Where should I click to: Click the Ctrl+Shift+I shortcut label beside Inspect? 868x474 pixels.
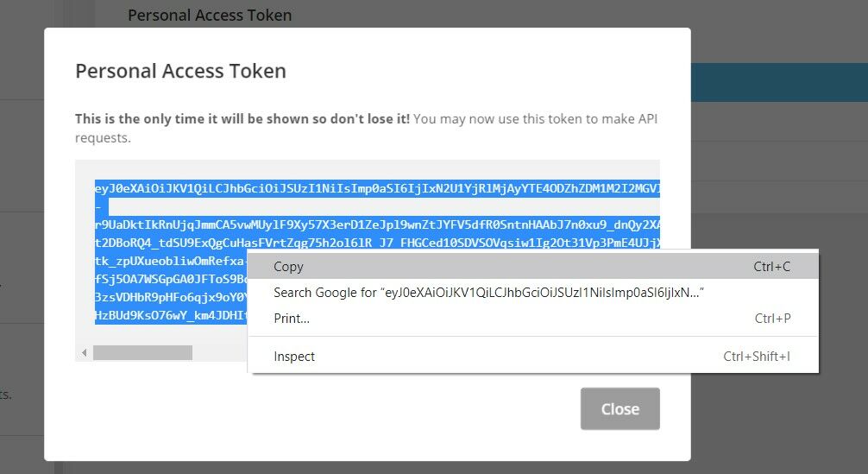point(757,356)
